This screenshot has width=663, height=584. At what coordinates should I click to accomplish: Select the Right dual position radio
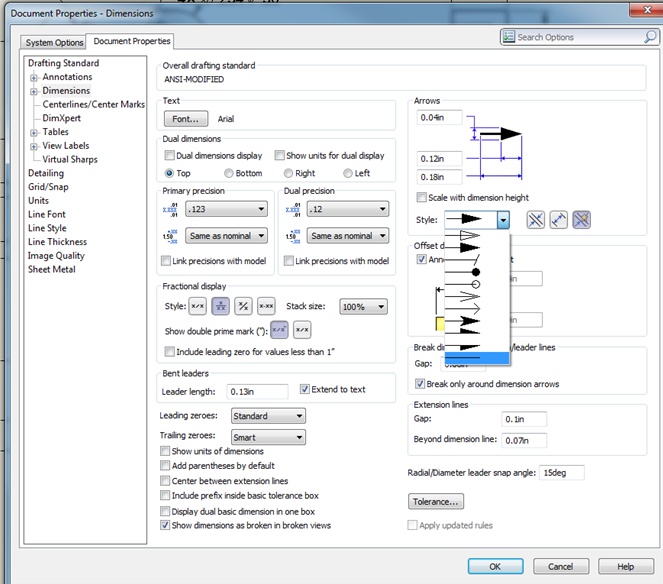[288, 173]
